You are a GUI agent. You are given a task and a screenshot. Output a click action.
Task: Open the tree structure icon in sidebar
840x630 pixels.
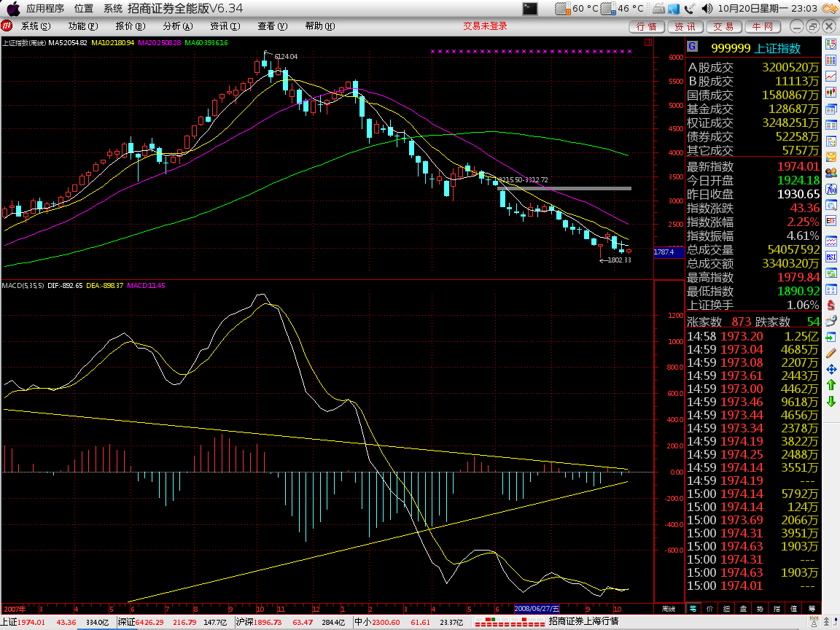pyautogui.click(x=831, y=141)
